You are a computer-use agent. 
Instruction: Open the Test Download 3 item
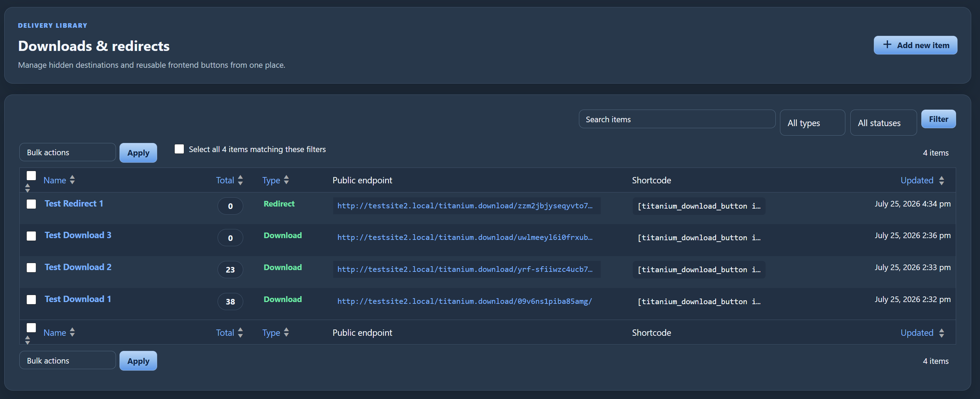(78, 235)
